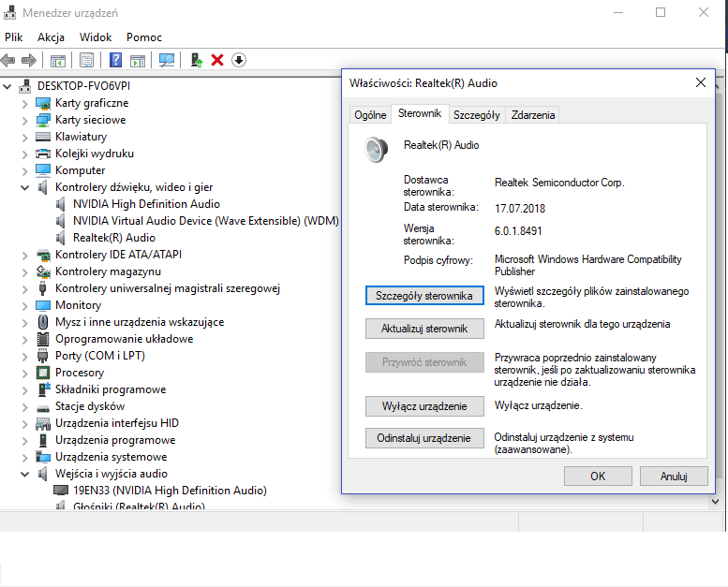Click the Back arrow in toolbar
The width and height of the screenshot is (728, 587).
coord(7,60)
